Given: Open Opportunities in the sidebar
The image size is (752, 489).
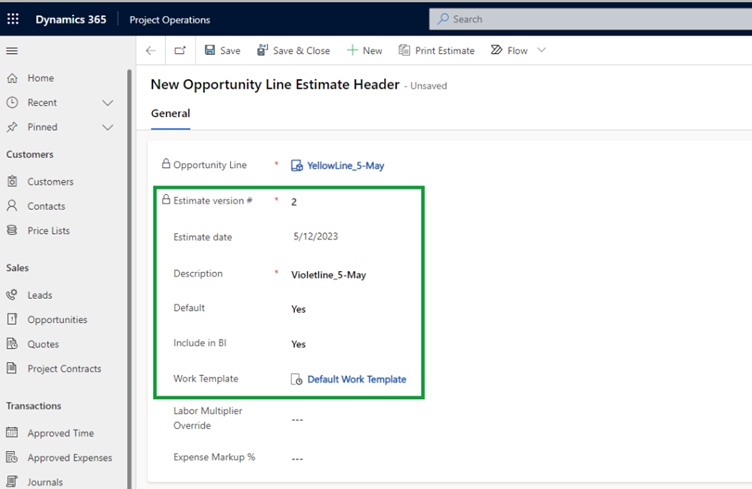Looking at the screenshot, I should click(57, 320).
